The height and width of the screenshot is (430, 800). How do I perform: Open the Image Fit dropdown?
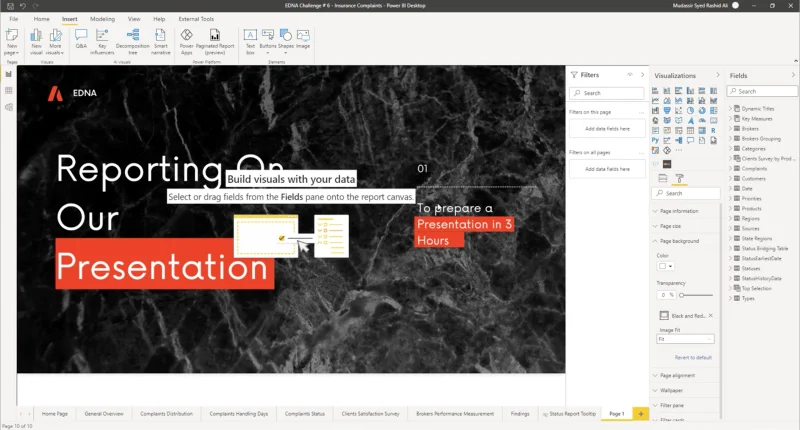click(x=685, y=339)
